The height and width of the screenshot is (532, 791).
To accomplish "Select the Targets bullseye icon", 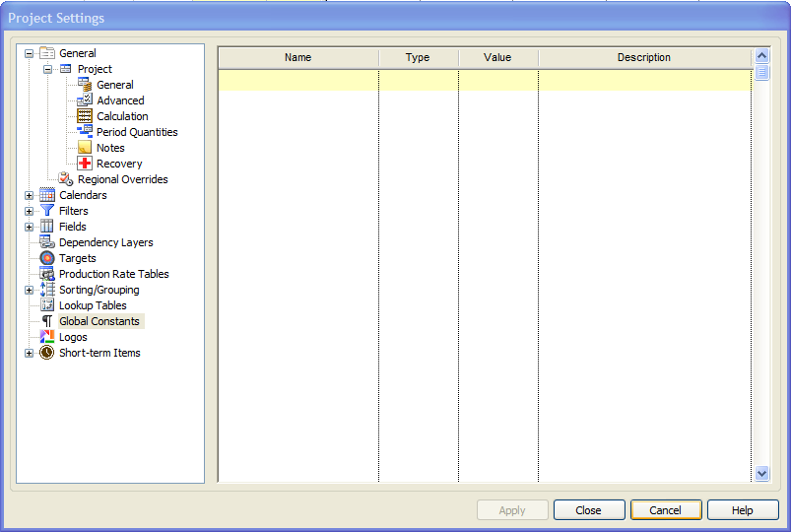I will coord(47,258).
